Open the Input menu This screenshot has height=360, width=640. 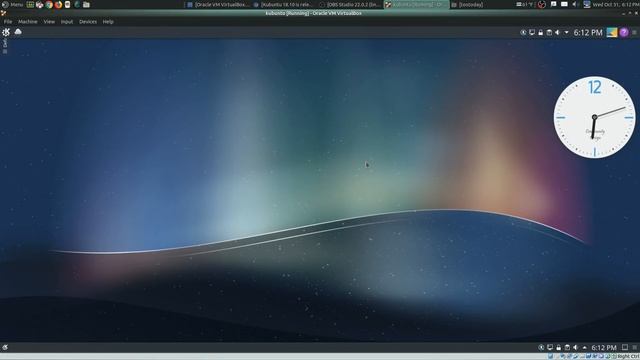(x=67, y=22)
